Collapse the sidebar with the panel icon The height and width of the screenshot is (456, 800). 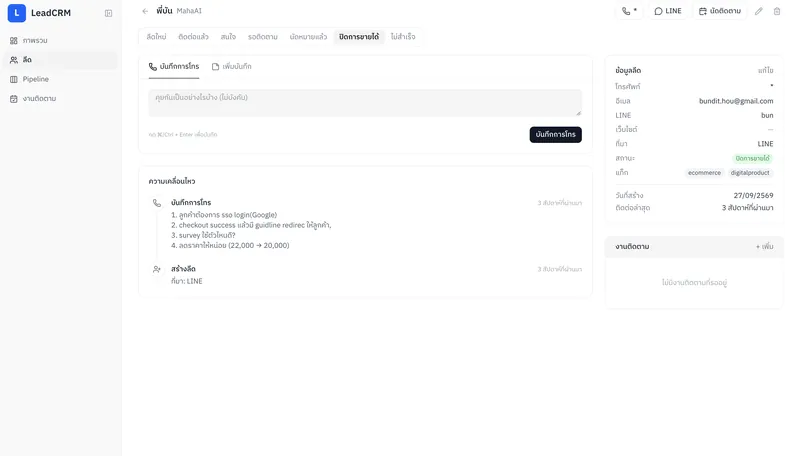pos(108,13)
